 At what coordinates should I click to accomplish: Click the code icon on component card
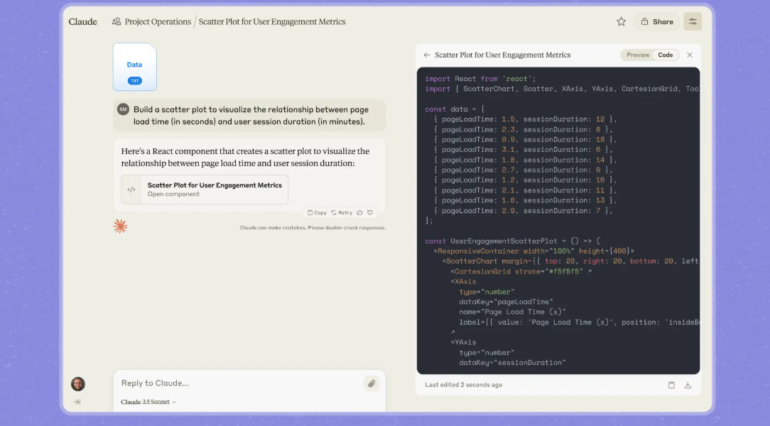[x=131, y=190]
